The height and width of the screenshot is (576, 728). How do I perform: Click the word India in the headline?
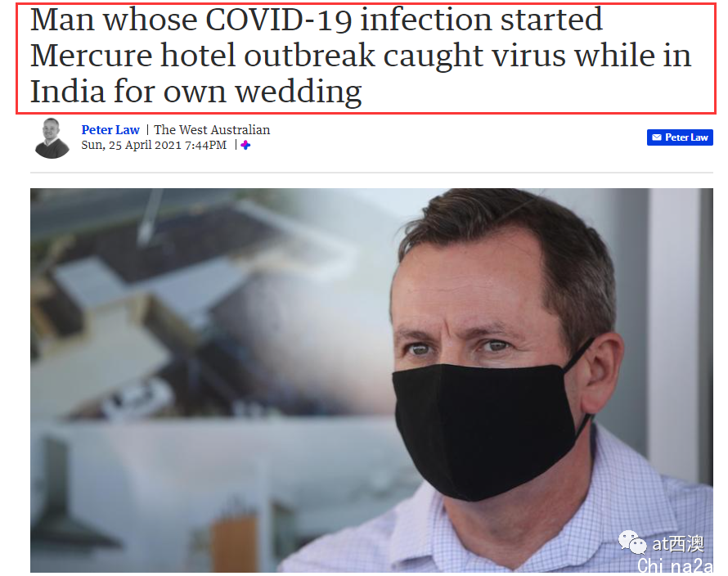[67, 92]
